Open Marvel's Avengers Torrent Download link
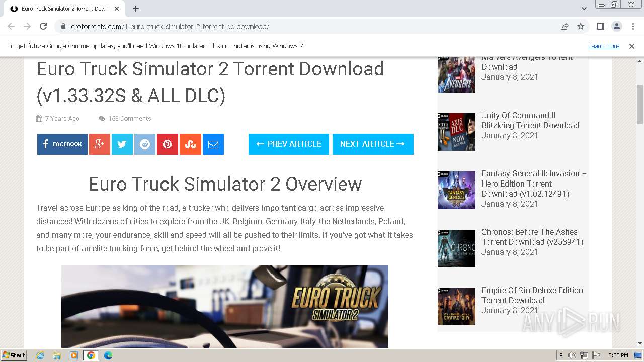The height and width of the screenshot is (362, 644). (527, 62)
